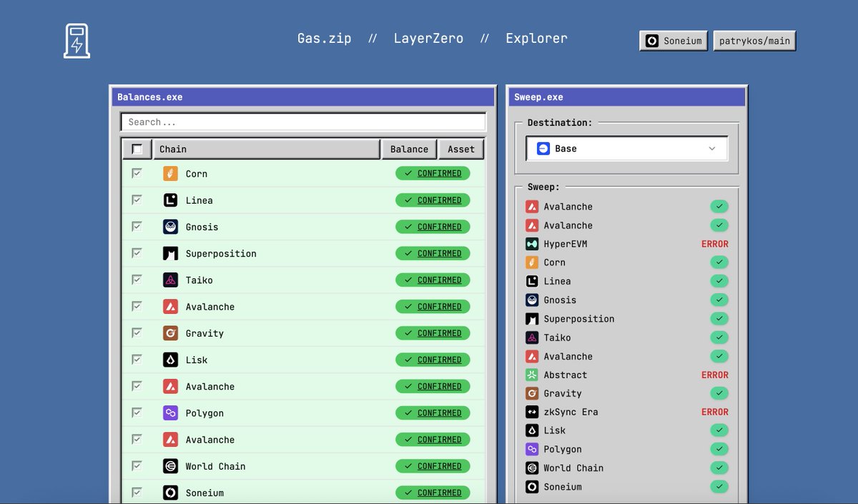Open the CONFIRMED link for Gnosis
Viewport: 858px width, 504px height.
433,227
